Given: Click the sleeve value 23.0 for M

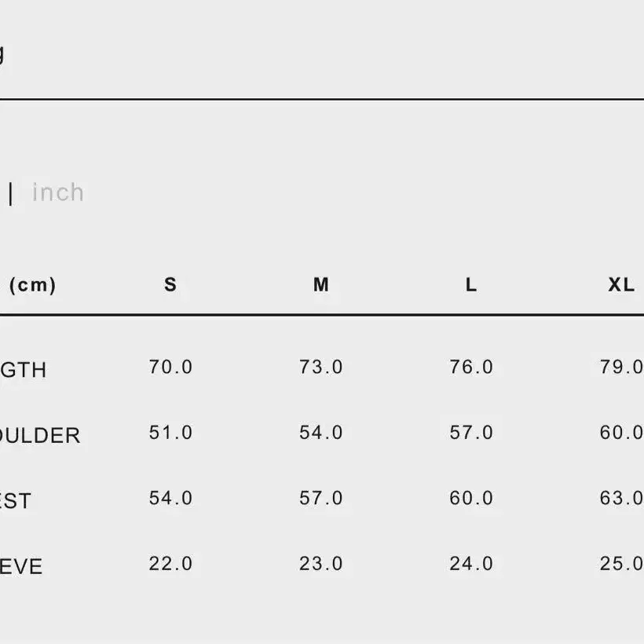Looking at the screenshot, I should pyautogui.click(x=320, y=564).
